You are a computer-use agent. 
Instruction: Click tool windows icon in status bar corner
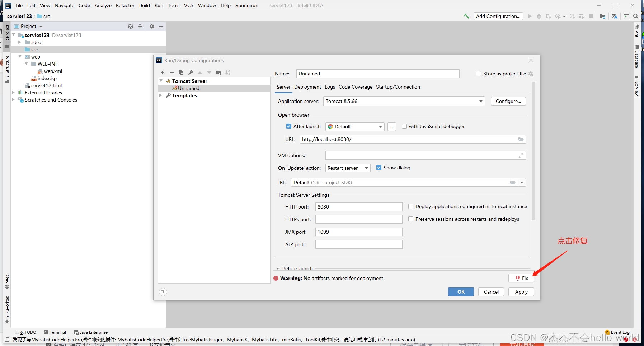pos(7,340)
